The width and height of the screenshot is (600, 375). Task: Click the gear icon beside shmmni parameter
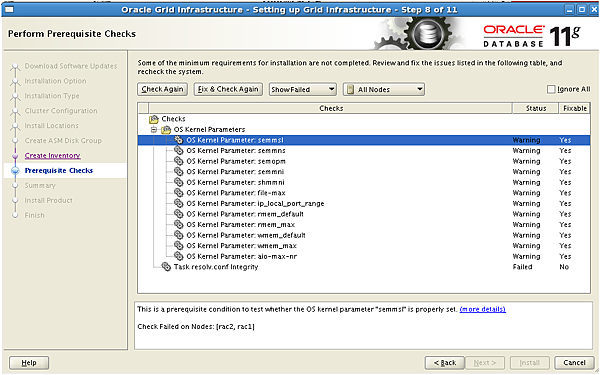178,182
